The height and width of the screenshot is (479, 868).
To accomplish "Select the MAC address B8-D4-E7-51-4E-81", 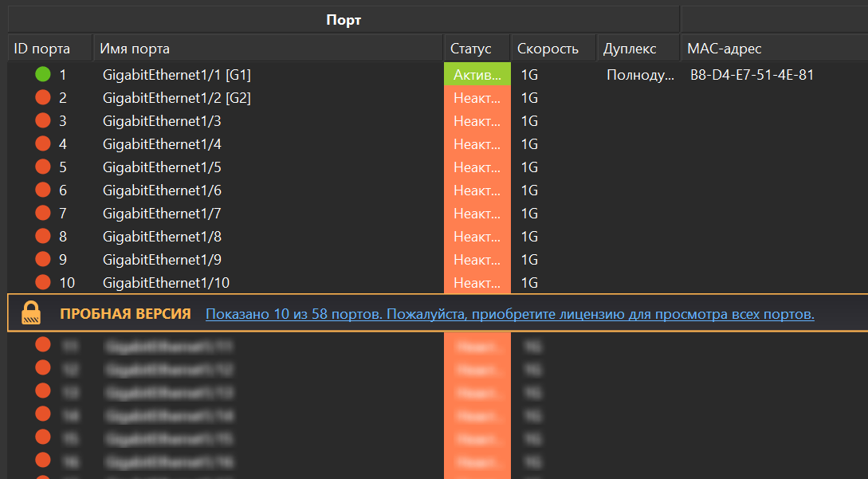I will (752, 75).
